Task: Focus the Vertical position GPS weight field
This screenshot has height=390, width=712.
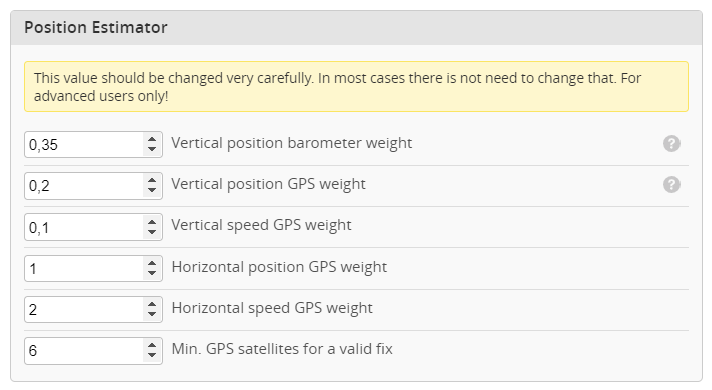Action: tap(84, 185)
